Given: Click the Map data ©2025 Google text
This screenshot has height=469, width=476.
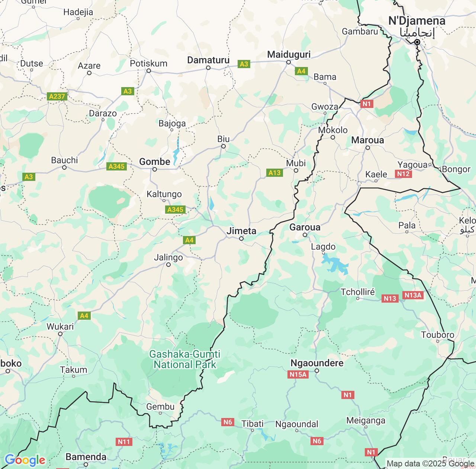Looking at the screenshot, I should tap(430, 464).
